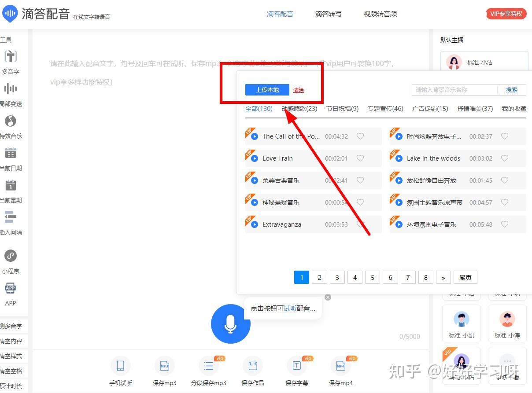Open the APP download icon
Screen dimensions: 532x393
[x=11, y=288]
